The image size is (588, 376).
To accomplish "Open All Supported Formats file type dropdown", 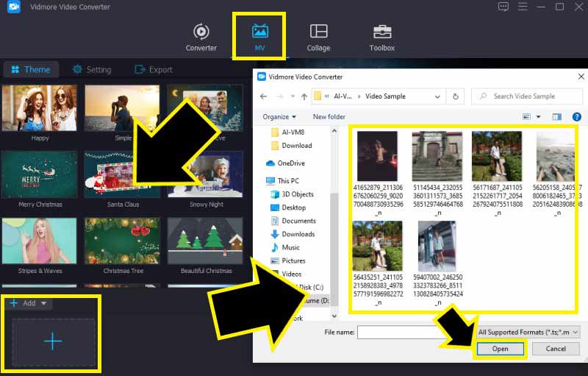I will 528,333.
